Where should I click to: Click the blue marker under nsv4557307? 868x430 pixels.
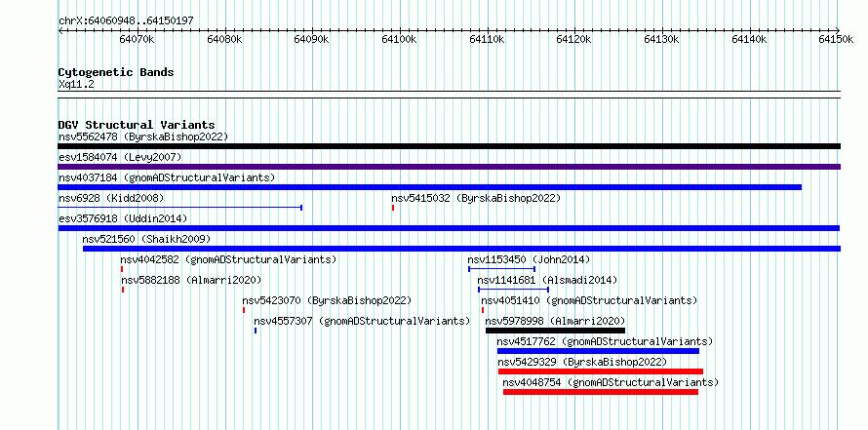[256, 331]
